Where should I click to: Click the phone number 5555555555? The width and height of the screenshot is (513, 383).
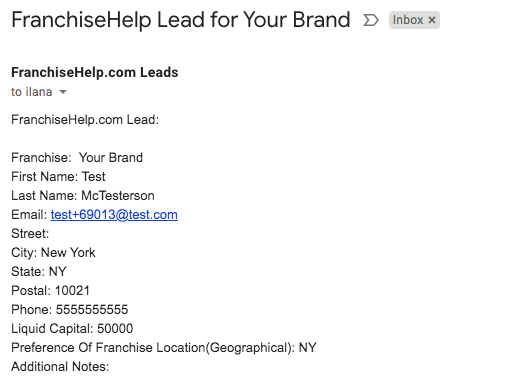tap(92, 310)
